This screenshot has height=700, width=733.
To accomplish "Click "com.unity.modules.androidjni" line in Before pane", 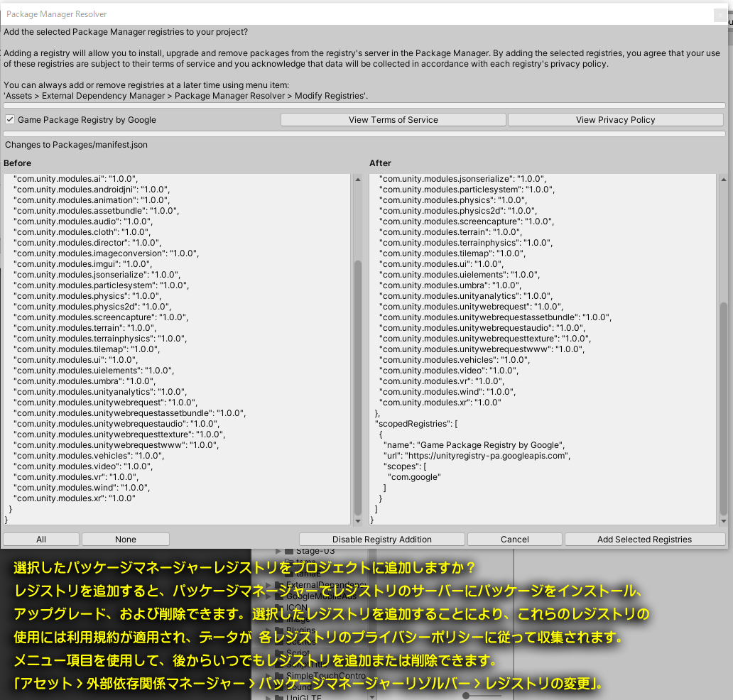I will [x=92, y=190].
